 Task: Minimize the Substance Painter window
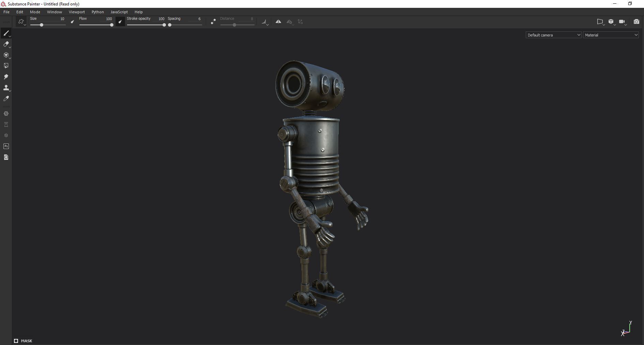click(x=615, y=4)
